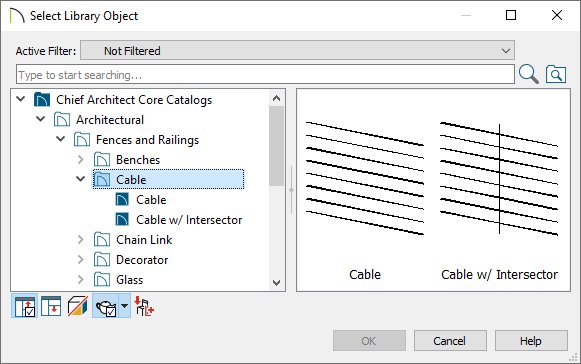Click the Cable w/ Intersector preview thumbnail
Viewport: 581px width, 364px height.
point(499,178)
